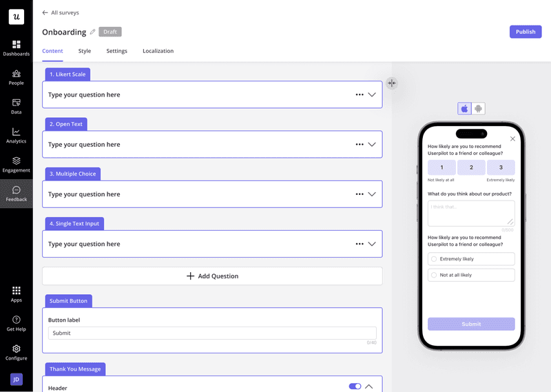Open the Localization tab
Viewport: 551px width, 392px height.
tap(158, 51)
